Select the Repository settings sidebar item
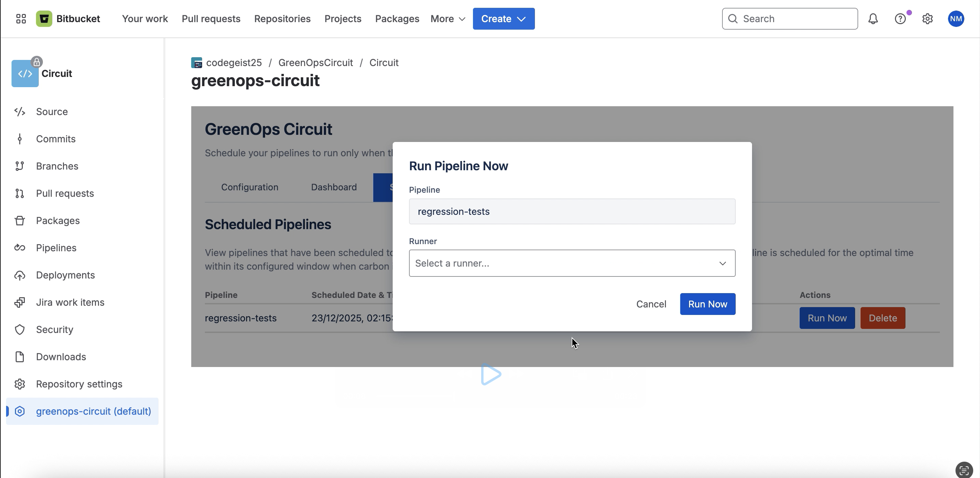980x478 pixels. click(79, 384)
